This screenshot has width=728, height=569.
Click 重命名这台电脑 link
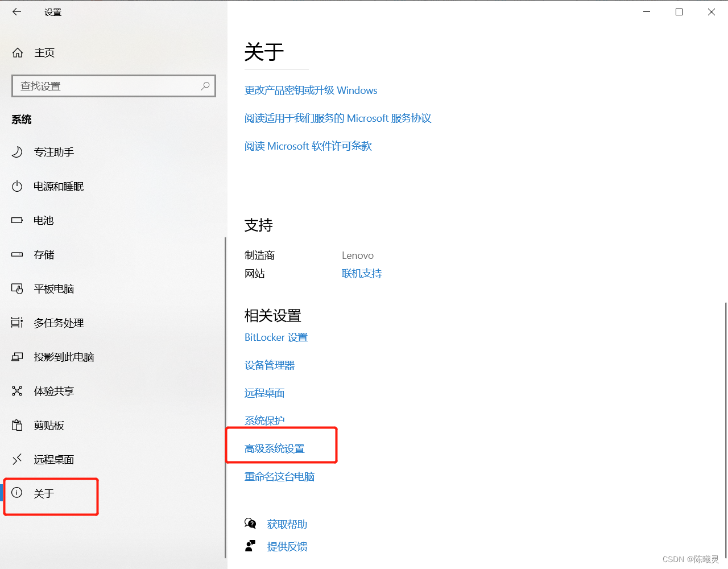[280, 477]
